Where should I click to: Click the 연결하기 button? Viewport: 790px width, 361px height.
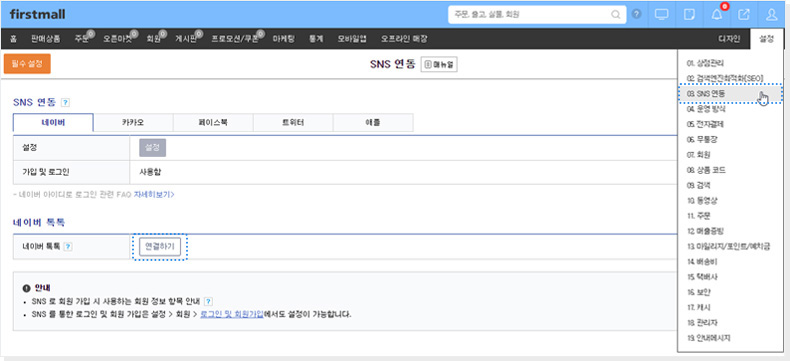160,247
